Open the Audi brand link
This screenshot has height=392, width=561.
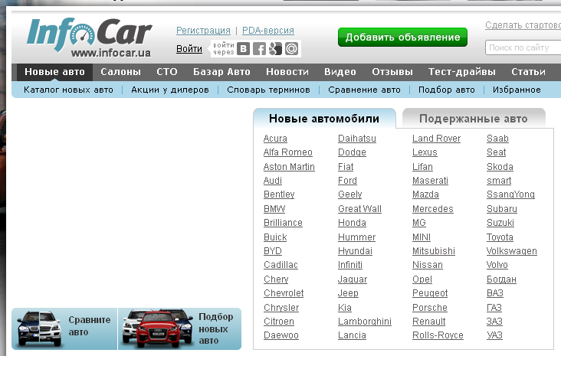click(x=273, y=181)
